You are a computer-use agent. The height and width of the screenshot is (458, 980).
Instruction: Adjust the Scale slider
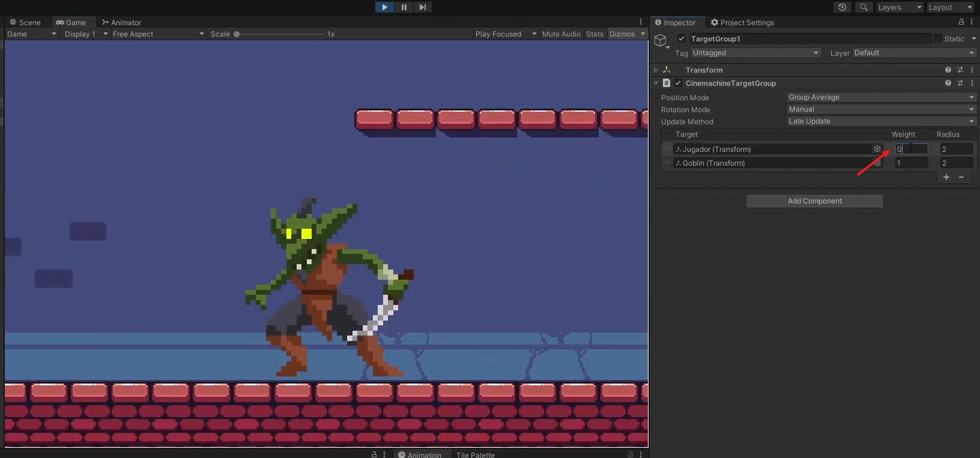(279, 34)
